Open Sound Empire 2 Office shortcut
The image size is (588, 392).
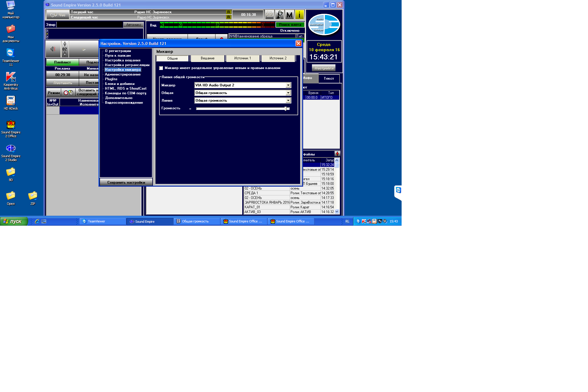pos(11,129)
